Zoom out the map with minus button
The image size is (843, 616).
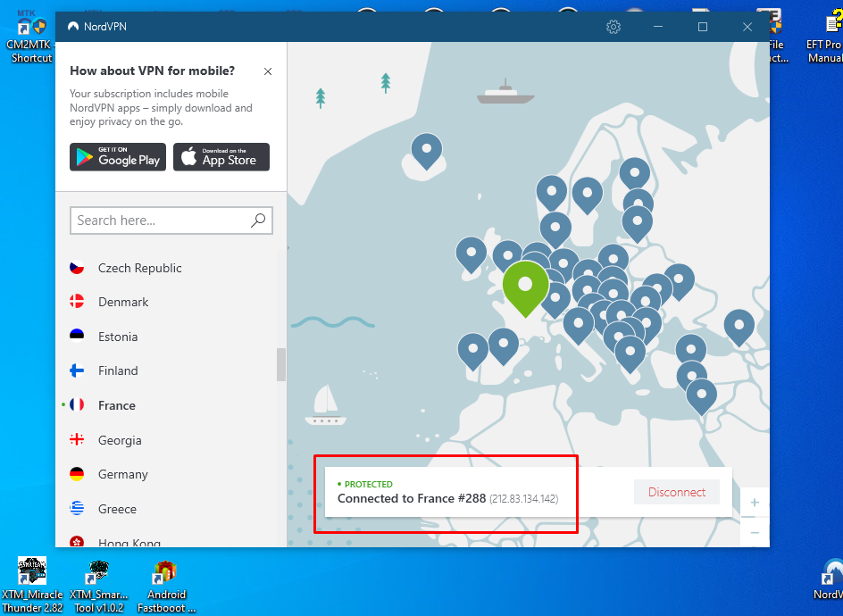(755, 532)
